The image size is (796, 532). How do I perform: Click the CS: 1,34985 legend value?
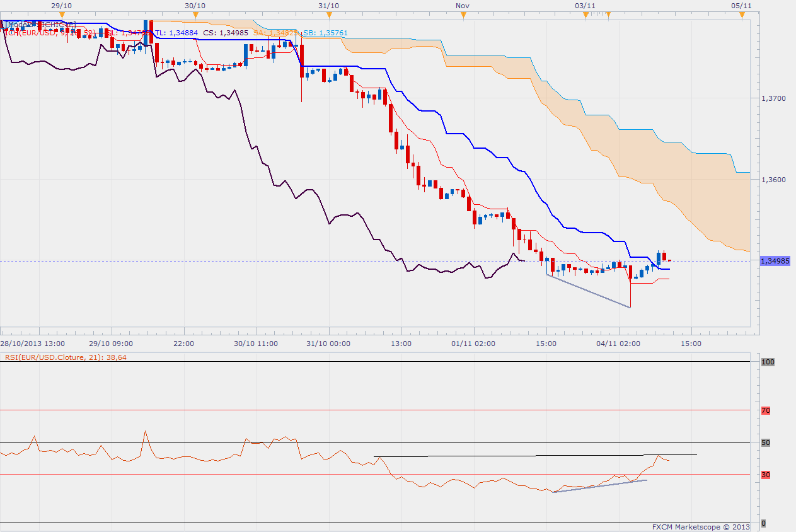tap(225, 33)
